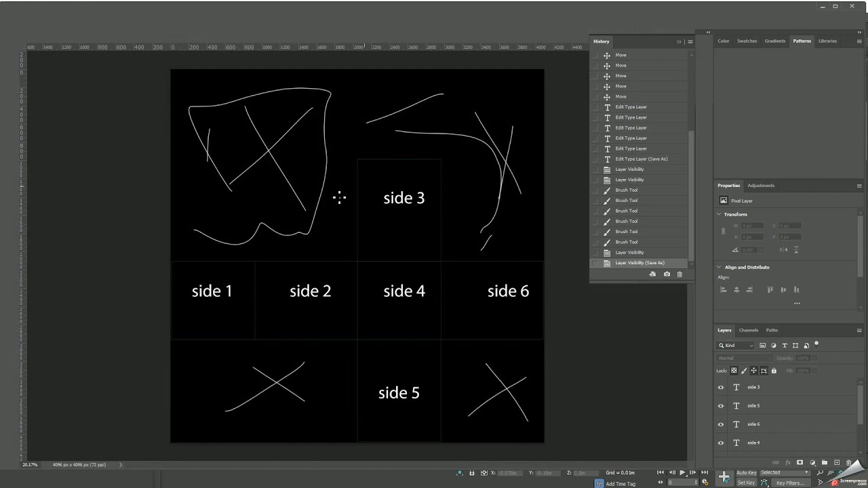The height and width of the screenshot is (488, 868).
Task: Switch to the Channels tab
Action: tap(749, 330)
